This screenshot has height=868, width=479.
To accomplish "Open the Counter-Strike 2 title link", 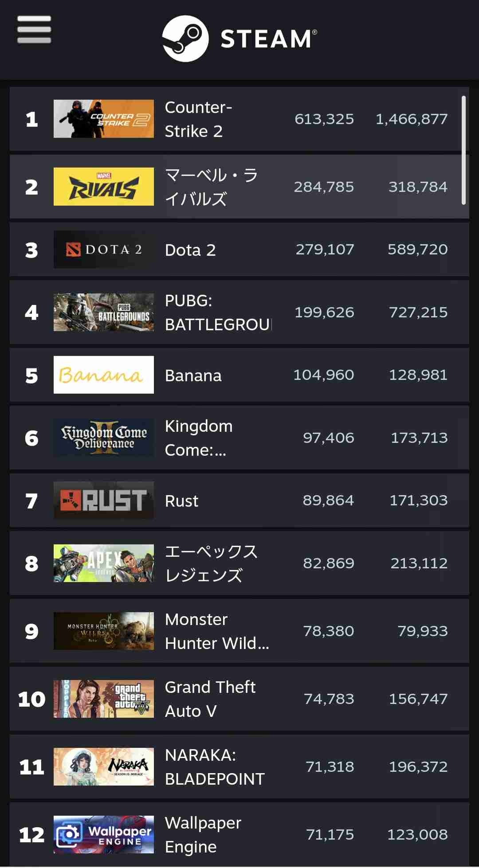I will point(198,119).
